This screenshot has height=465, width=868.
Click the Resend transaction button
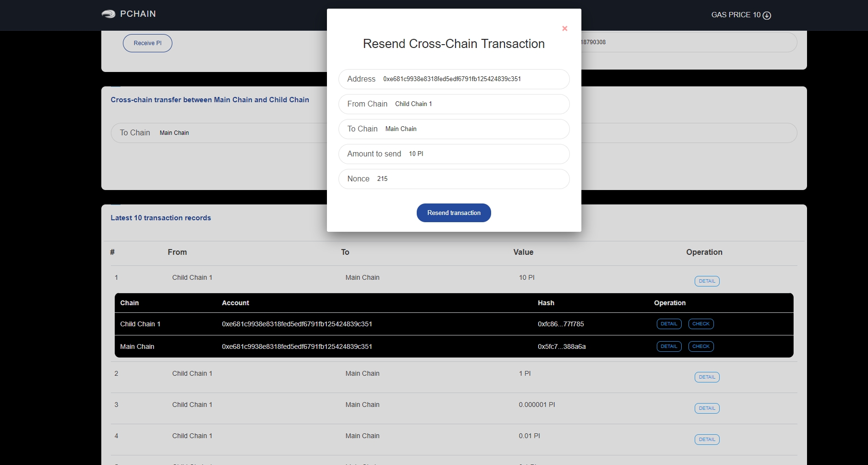454,213
